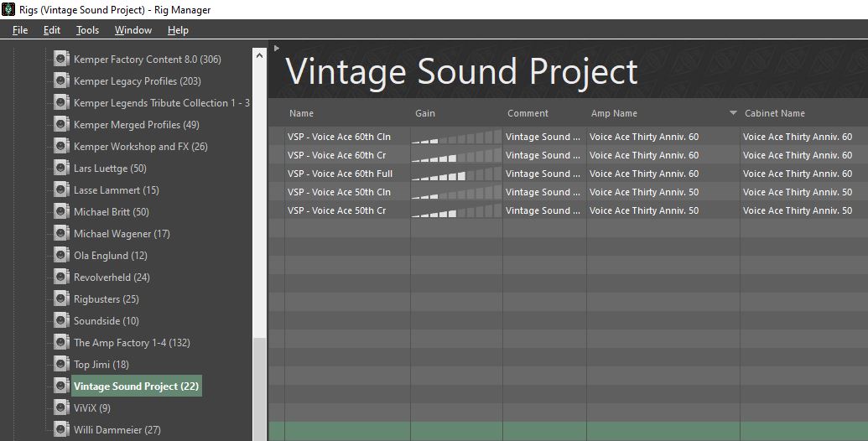Click the Michael Britt rig pack icon
868x441 pixels.
point(61,211)
